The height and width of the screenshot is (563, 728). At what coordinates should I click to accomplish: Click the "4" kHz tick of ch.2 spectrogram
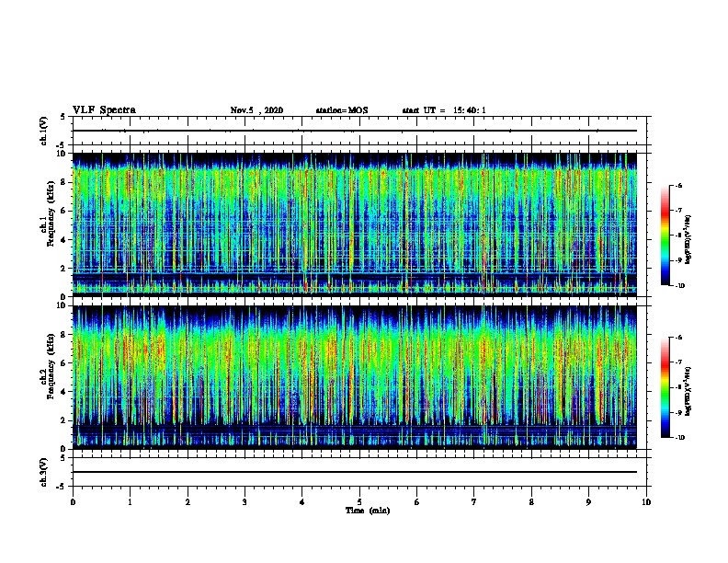[64, 392]
